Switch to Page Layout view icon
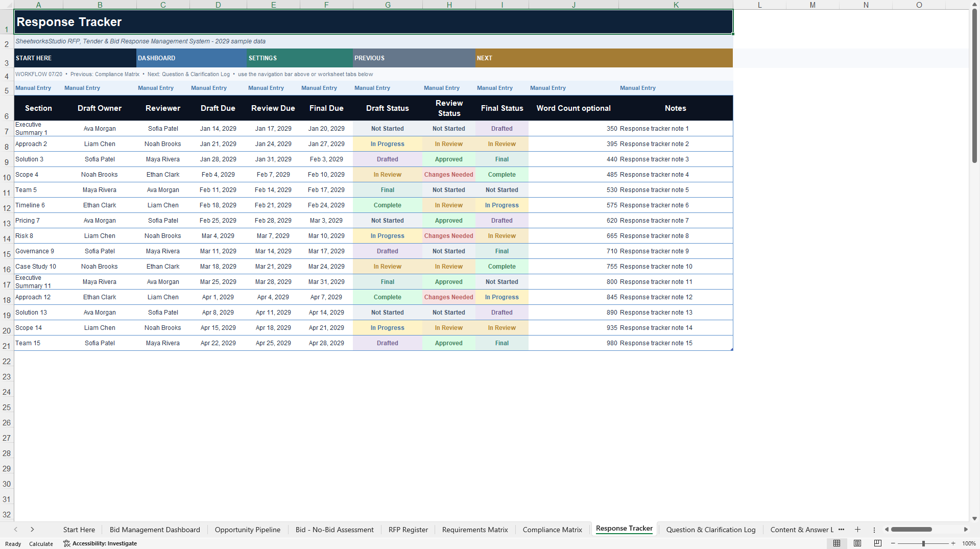 point(857,543)
